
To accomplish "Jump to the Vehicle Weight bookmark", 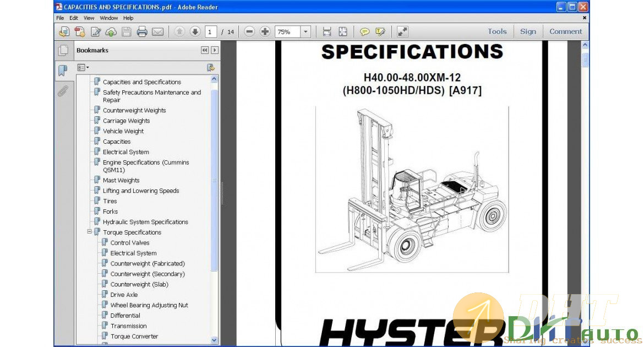I will coord(123,131).
